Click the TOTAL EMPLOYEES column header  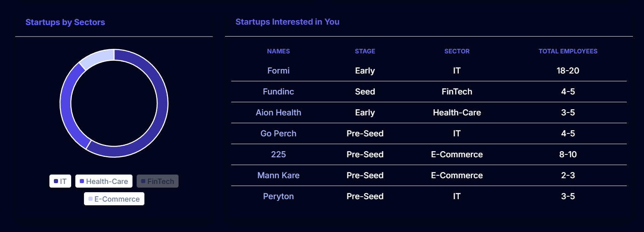click(x=568, y=51)
